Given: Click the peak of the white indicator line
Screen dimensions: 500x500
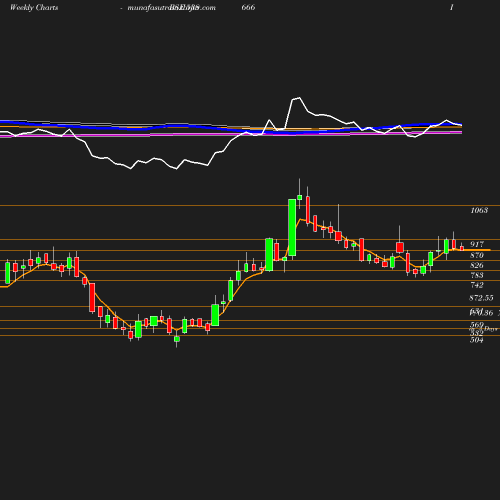Looking at the screenshot, I should [299, 98].
